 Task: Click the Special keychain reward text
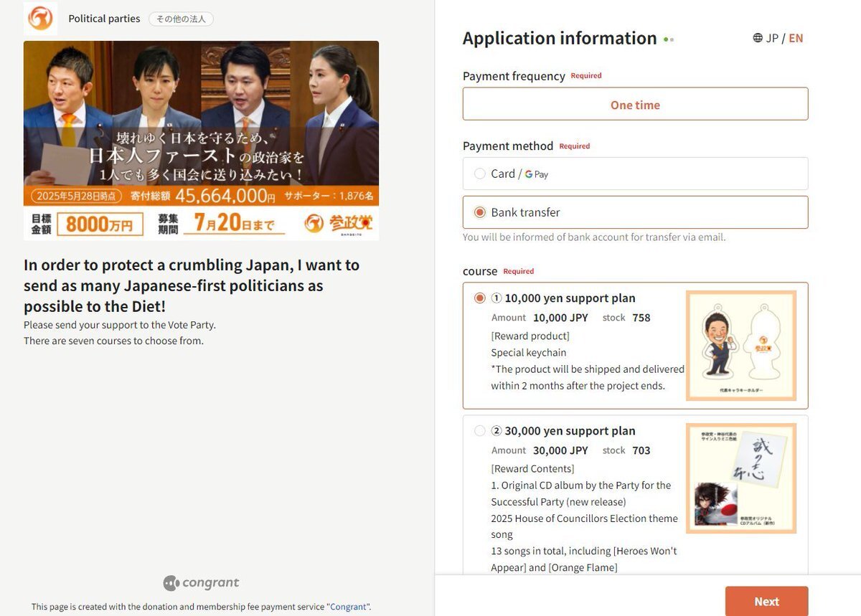pos(529,352)
